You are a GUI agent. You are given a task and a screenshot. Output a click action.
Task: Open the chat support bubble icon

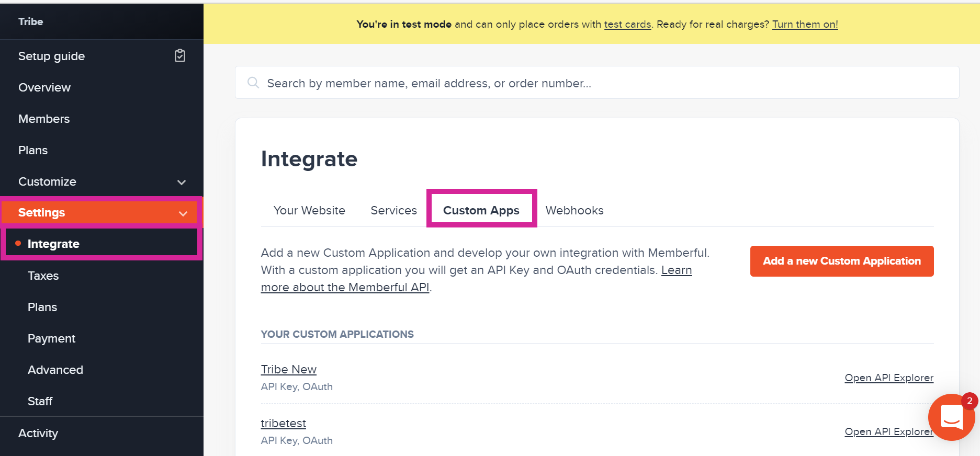pyautogui.click(x=951, y=417)
